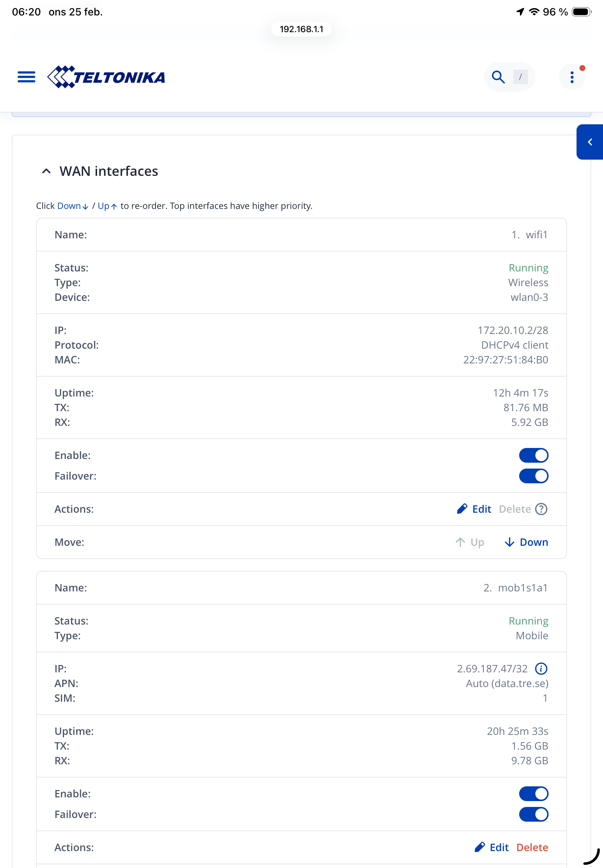Click the pencil Edit icon for mob1s1a1
This screenshot has height=868, width=603.
480,847
